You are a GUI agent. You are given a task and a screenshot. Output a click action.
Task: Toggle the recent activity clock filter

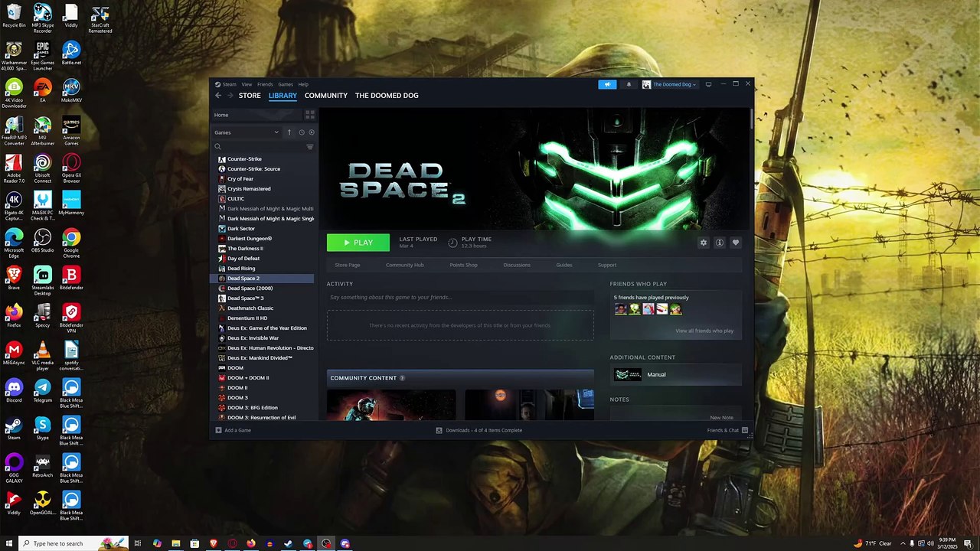[x=301, y=132]
